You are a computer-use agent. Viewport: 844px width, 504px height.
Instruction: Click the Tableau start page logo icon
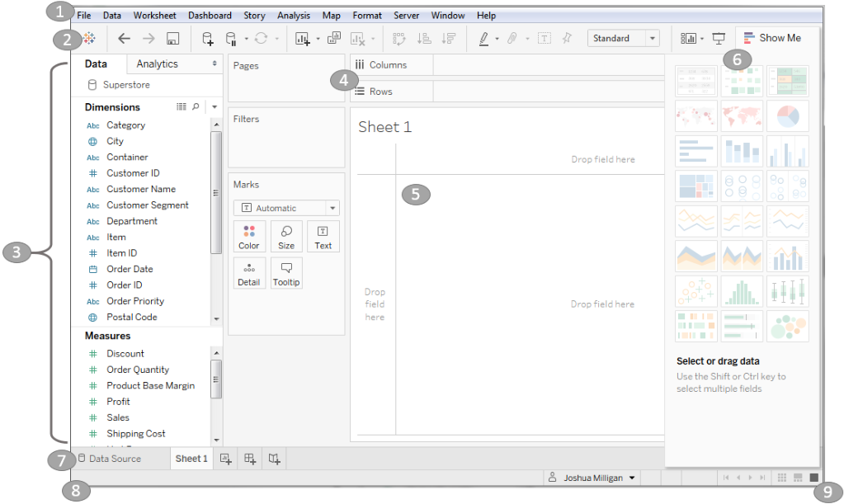(89, 38)
